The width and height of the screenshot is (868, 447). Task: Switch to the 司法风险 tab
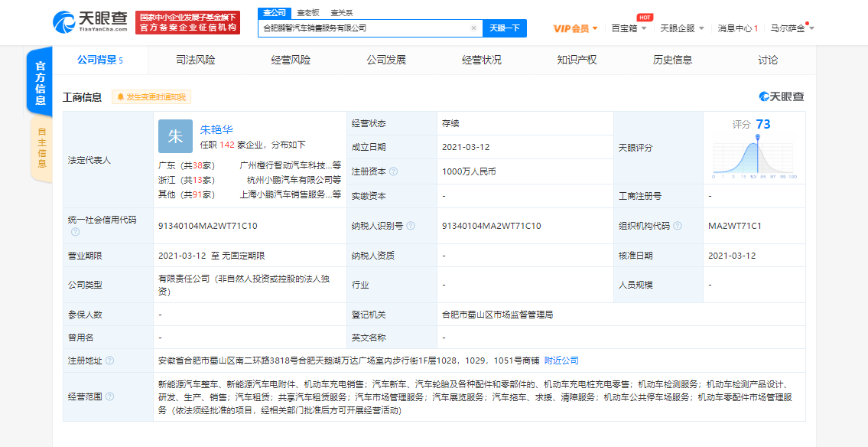[x=195, y=60]
